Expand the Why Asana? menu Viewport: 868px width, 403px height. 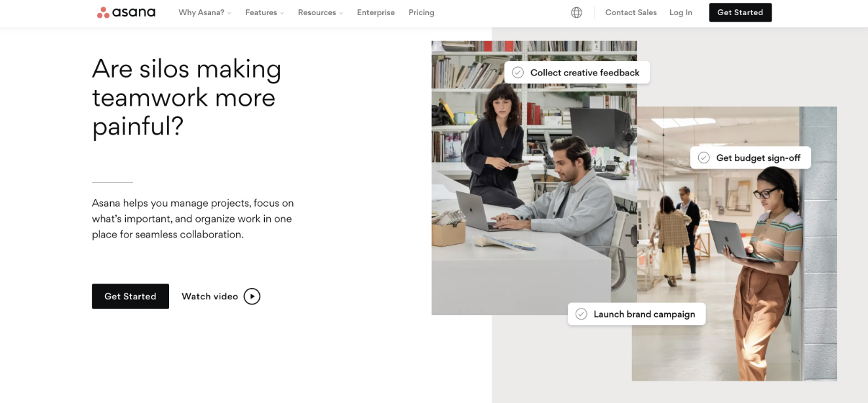[x=205, y=12]
